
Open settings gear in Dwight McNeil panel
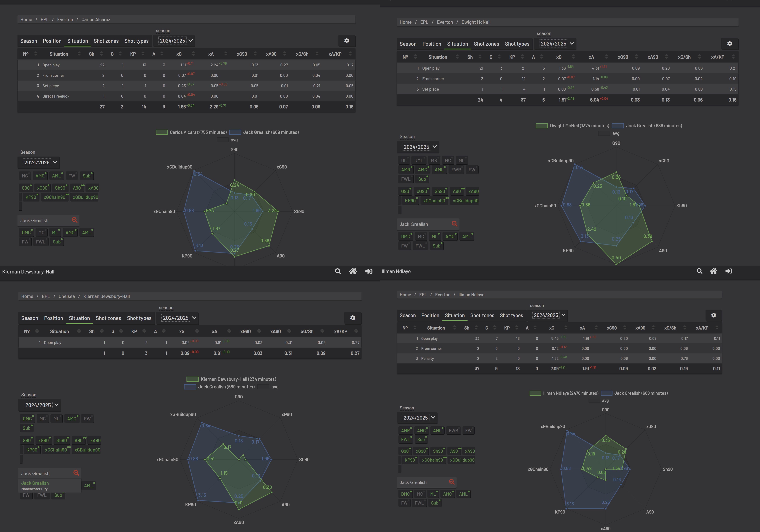click(x=729, y=44)
